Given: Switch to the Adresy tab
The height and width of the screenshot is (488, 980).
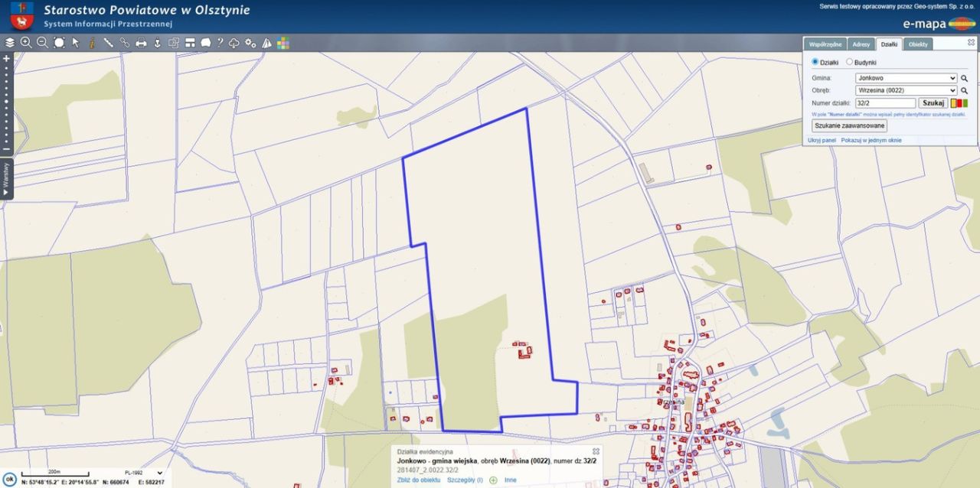Looking at the screenshot, I should point(861,44).
